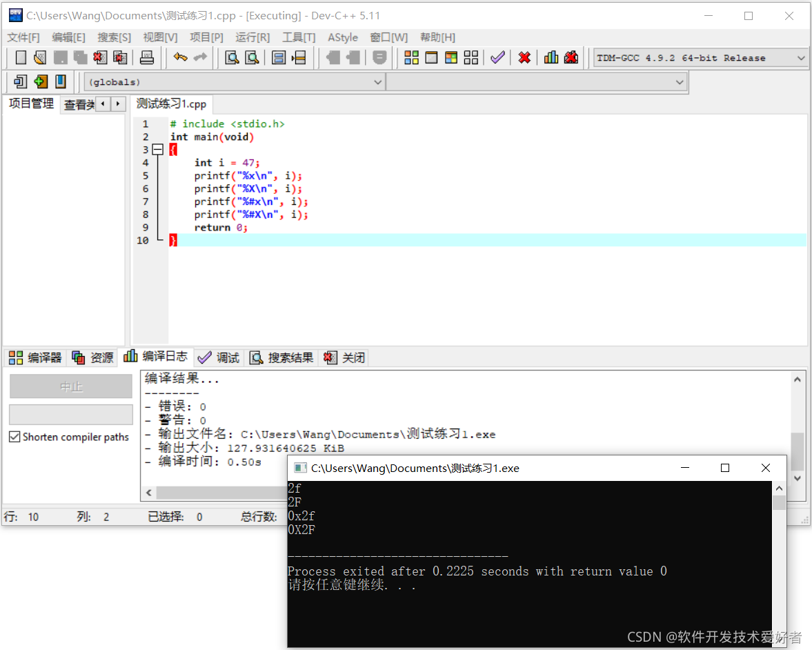Image resolution: width=812 pixels, height=650 pixels.
Task: Open Replace with the second magnifier icon
Action: [252, 57]
